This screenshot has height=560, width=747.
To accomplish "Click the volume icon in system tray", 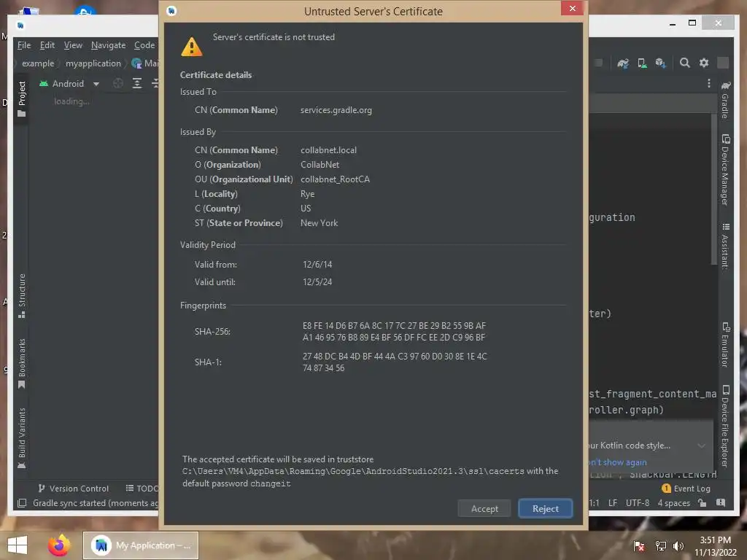I will [x=678, y=546].
